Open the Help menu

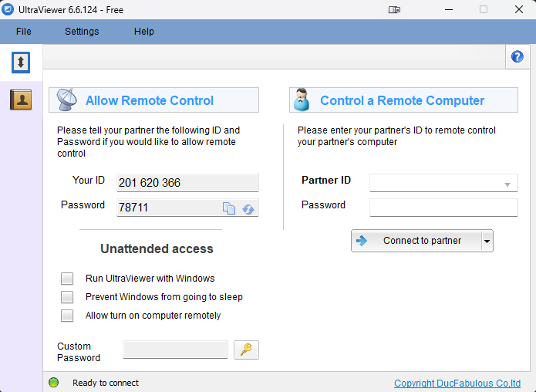pos(144,32)
